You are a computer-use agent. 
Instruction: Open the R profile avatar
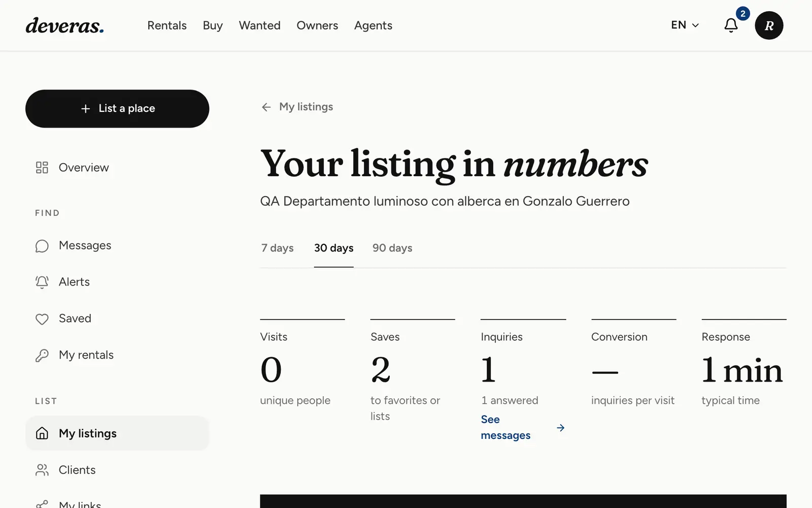click(769, 25)
